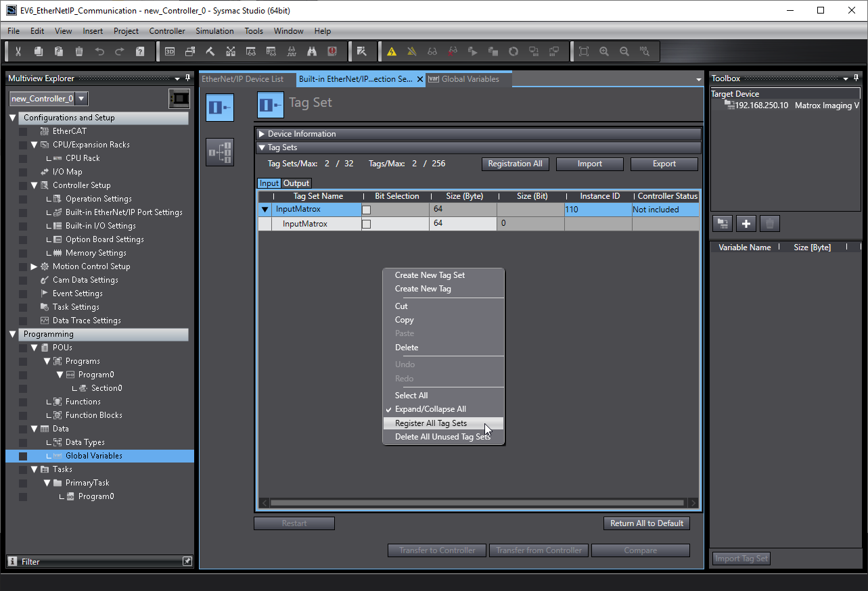This screenshot has width=868, height=591.
Task: Click the yellow warning triangle toolbar icon
Action: 391,51
